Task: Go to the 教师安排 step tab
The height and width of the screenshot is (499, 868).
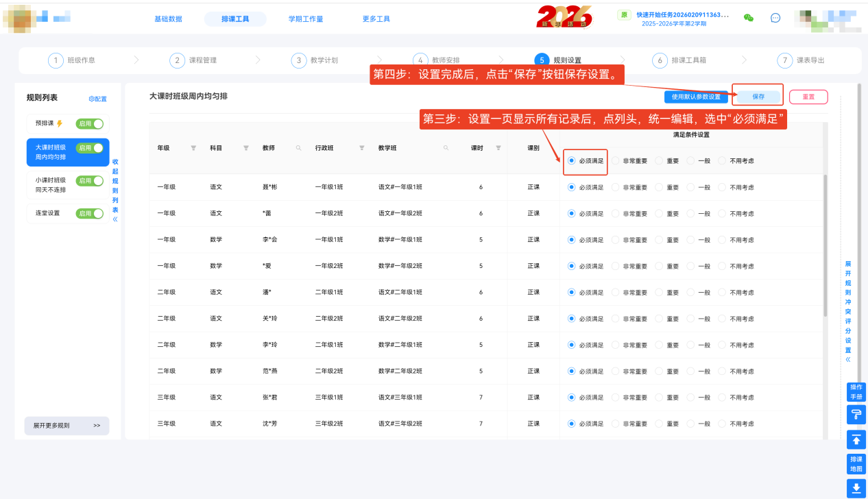Action: [x=437, y=60]
